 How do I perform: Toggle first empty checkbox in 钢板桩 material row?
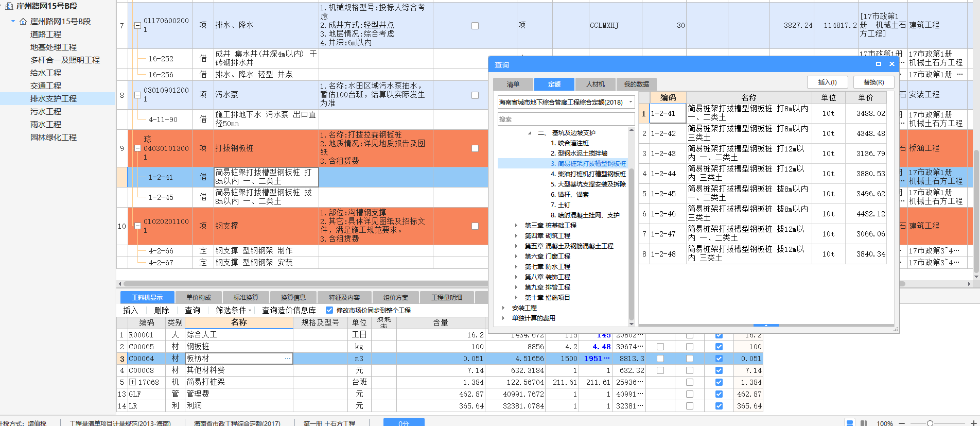tap(660, 347)
